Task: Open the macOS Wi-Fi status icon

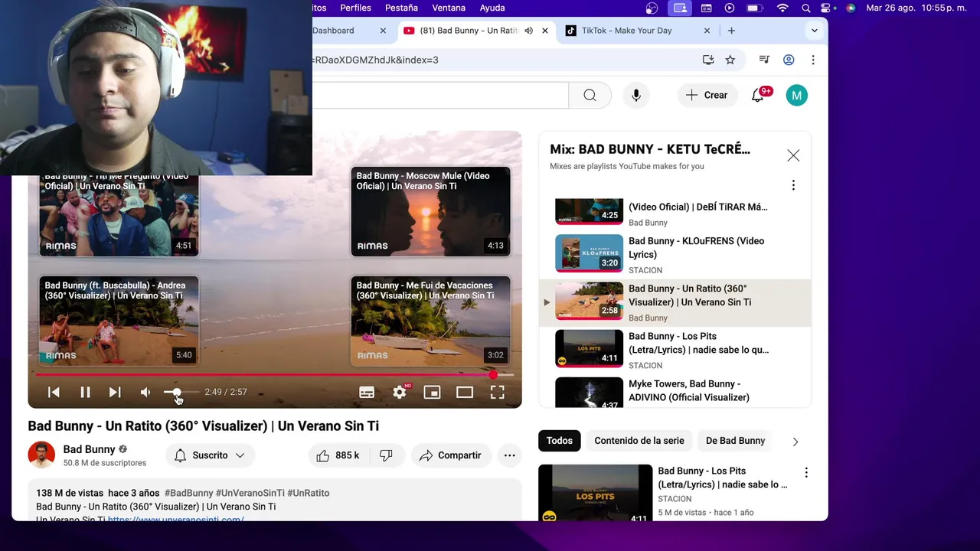Action: [782, 8]
